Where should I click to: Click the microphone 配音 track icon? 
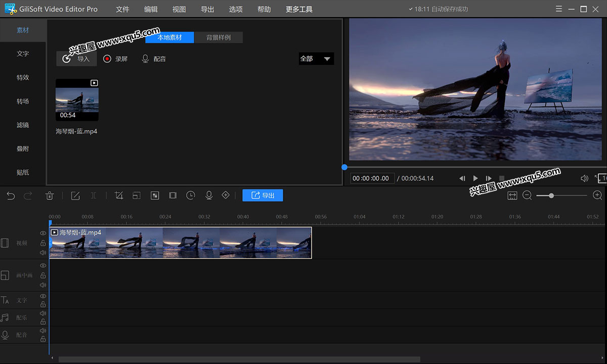tap(5, 335)
